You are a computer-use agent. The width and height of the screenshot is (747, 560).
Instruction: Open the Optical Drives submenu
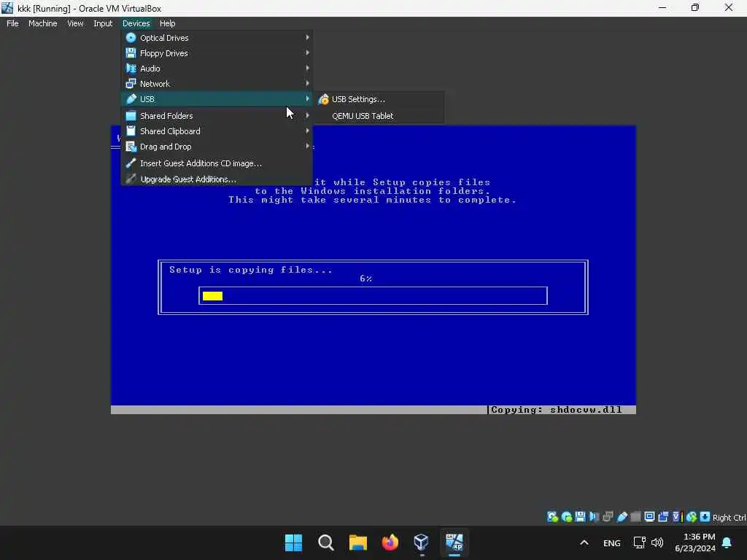tap(217, 38)
